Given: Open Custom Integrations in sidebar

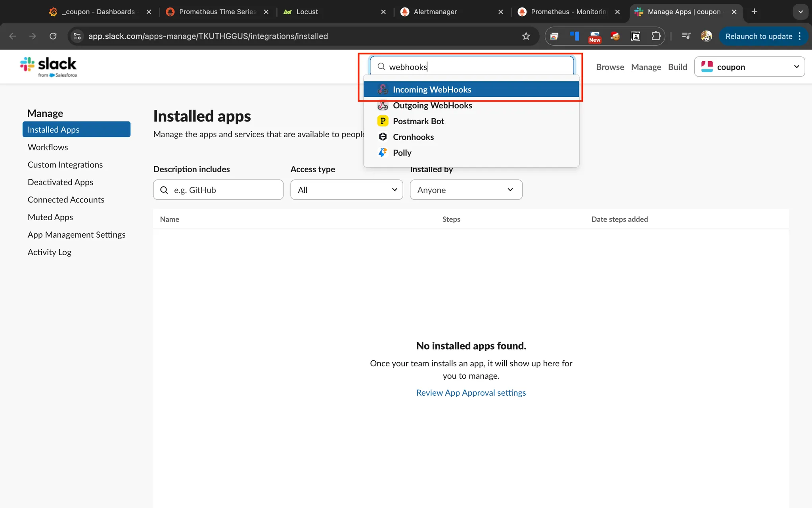Looking at the screenshot, I should point(65,165).
